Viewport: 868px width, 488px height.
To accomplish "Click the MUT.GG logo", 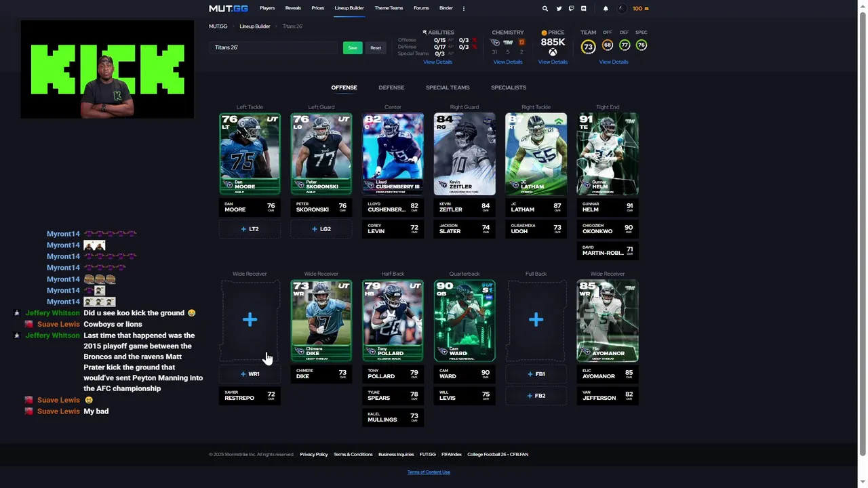I will pyautogui.click(x=229, y=8).
